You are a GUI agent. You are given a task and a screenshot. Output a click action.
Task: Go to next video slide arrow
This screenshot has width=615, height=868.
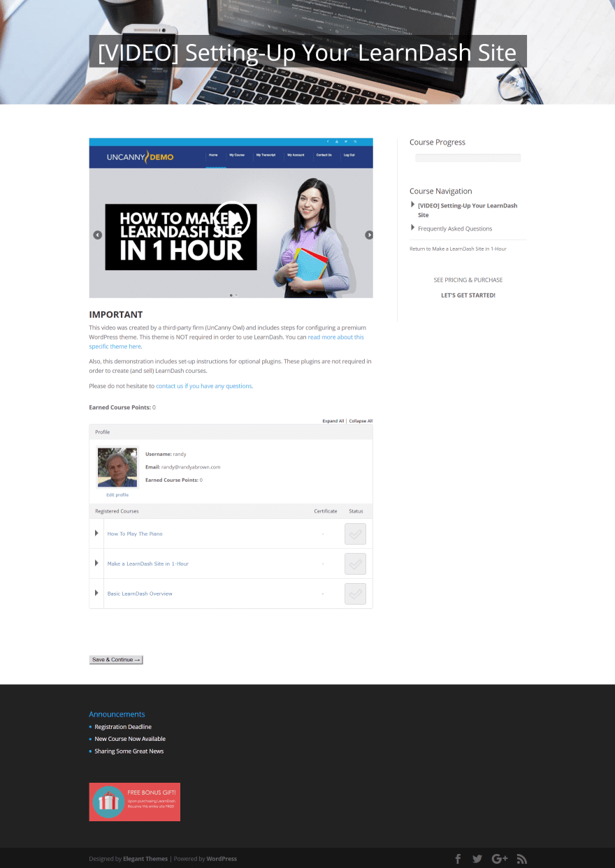pos(369,235)
